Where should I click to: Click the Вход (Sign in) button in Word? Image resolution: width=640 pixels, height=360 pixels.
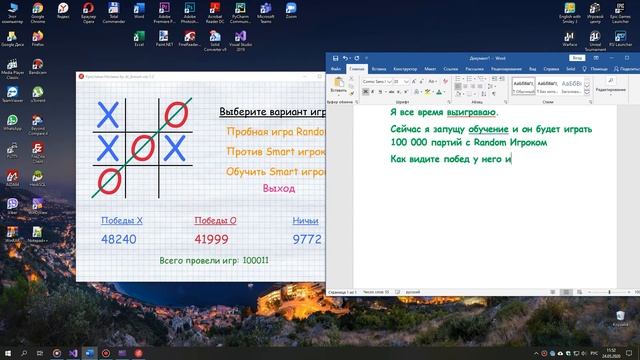(x=577, y=58)
